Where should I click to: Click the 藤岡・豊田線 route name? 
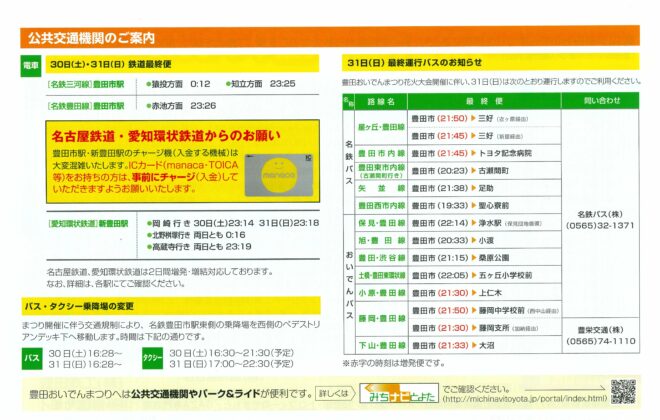(381, 319)
